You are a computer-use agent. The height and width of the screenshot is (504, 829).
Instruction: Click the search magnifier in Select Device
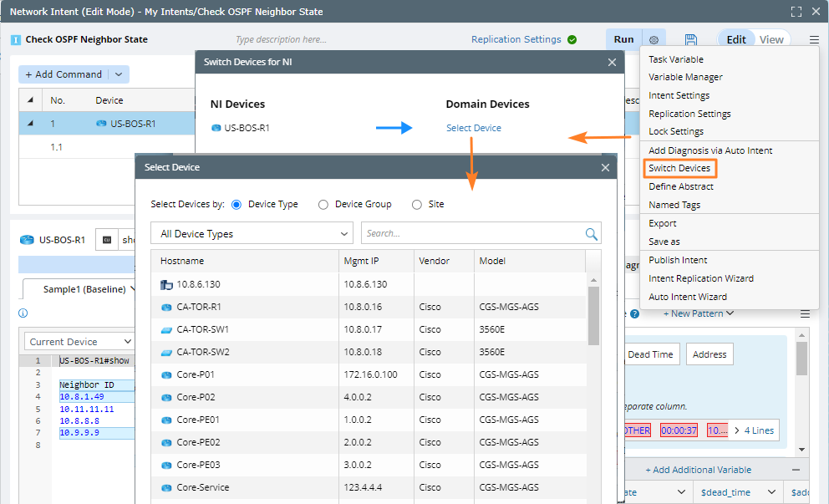[592, 234]
